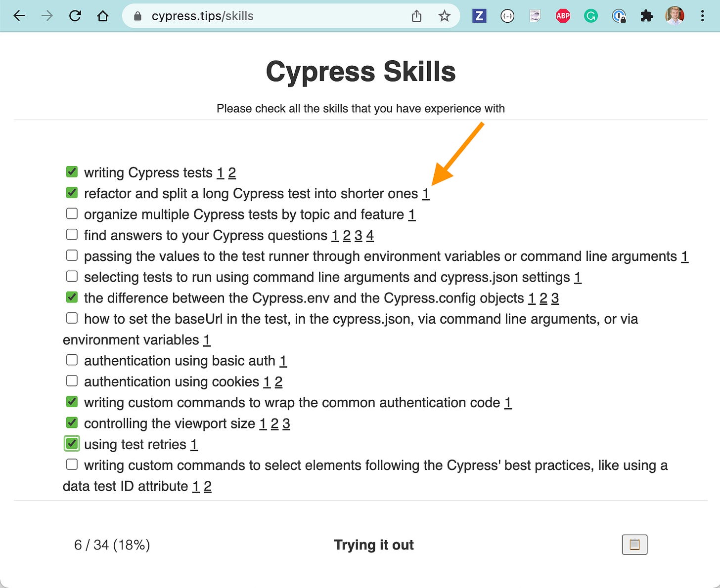
Task: Click the clipboard copy button
Action: click(634, 545)
